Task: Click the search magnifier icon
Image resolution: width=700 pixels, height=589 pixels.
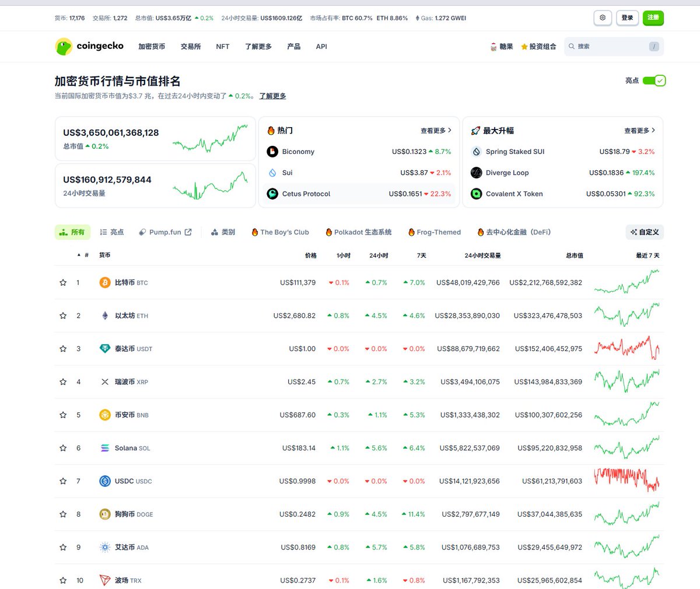Action: [x=572, y=46]
